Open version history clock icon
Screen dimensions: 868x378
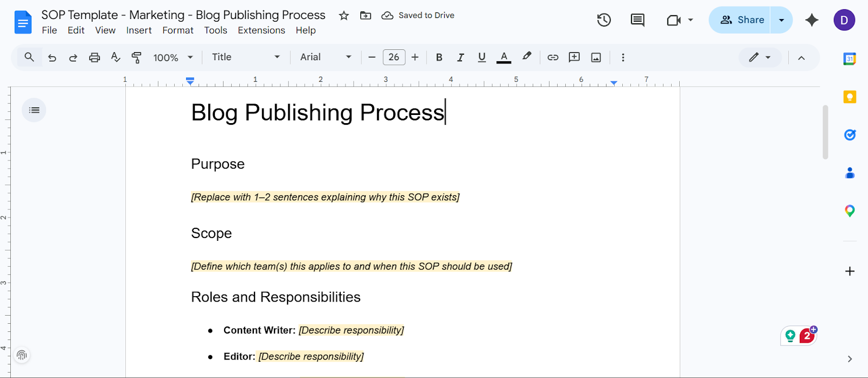point(604,20)
